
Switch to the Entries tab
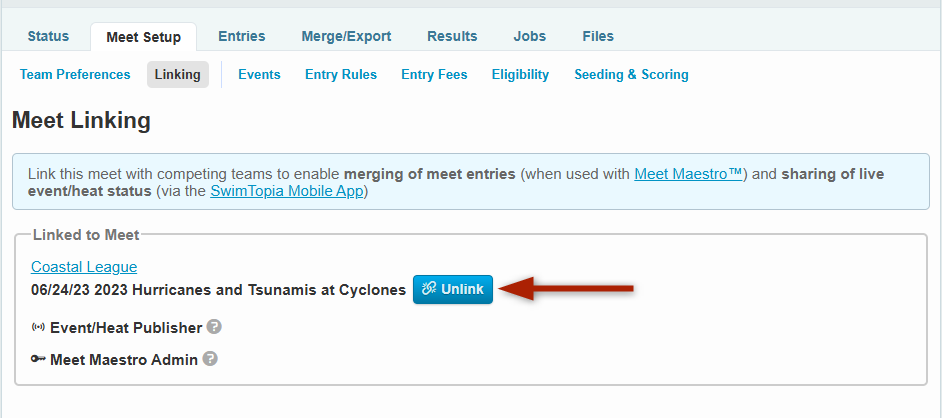point(241,36)
